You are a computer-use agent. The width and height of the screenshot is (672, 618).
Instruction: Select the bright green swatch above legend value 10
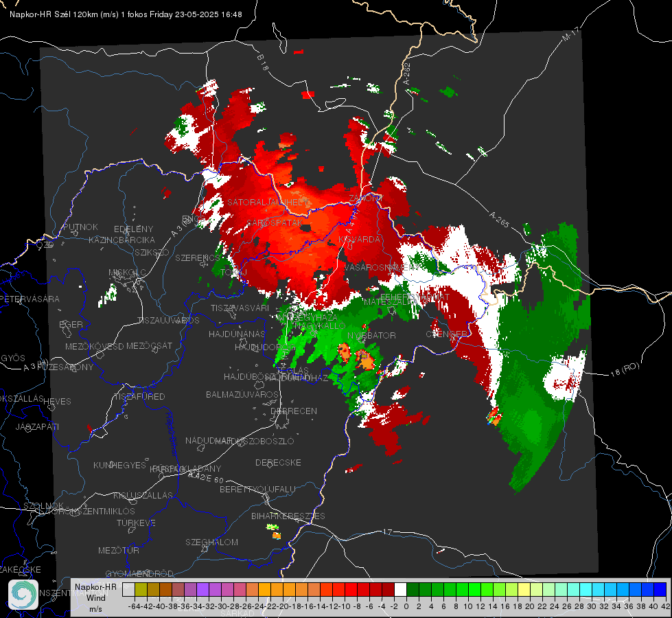pyautogui.click(x=474, y=589)
